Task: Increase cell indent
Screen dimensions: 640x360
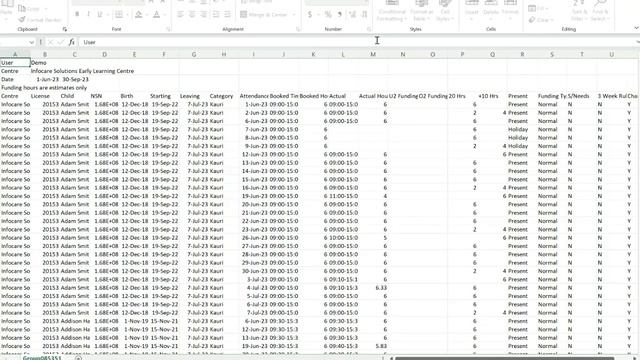Action: pyautogui.click(x=227, y=14)
